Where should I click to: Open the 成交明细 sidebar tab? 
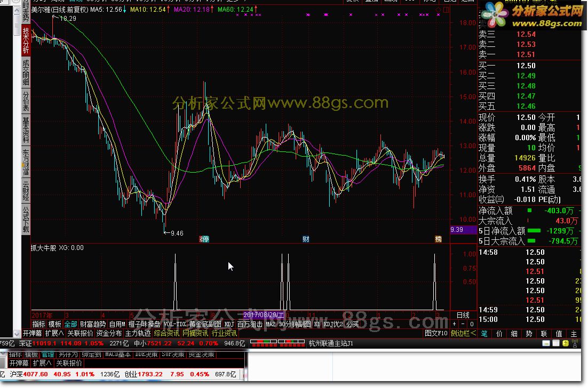(26, 72)
